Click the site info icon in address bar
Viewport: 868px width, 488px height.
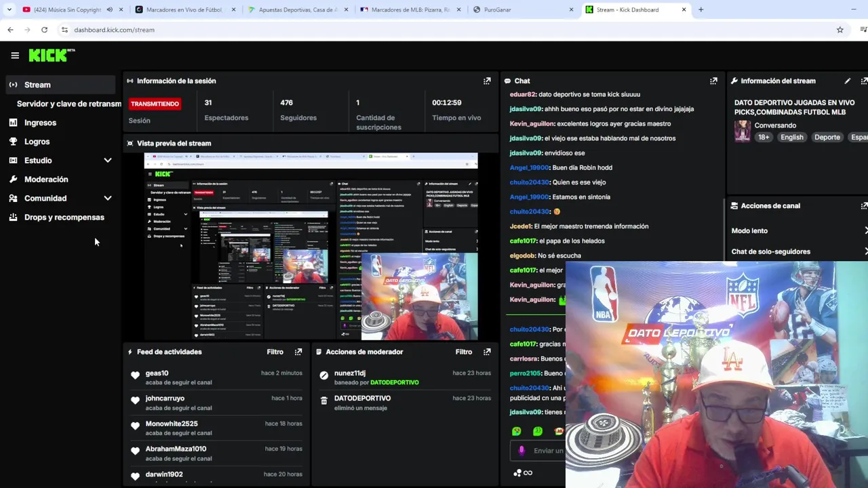pos(64,30)
